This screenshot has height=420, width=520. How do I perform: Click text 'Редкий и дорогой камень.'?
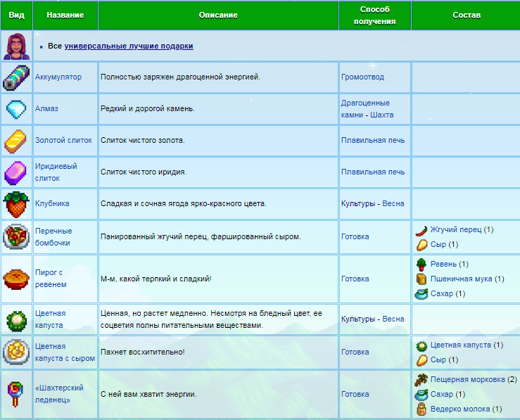coord(148,108)
